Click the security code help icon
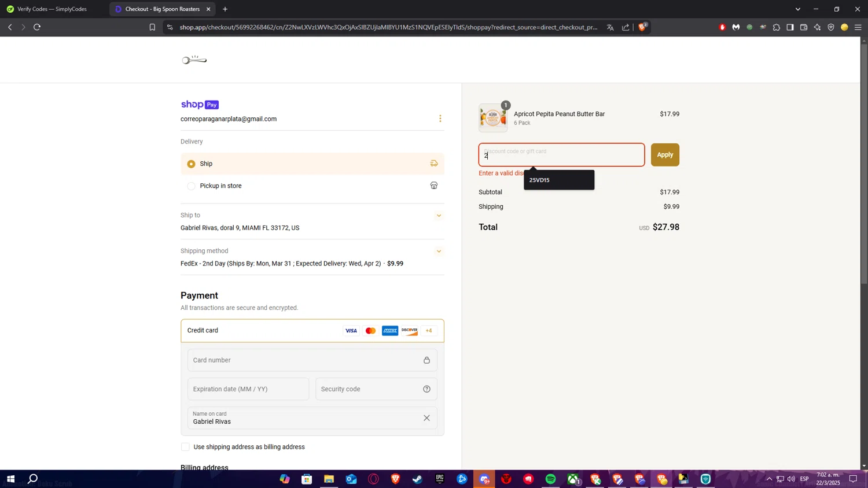This screenshot has width=868, height=488. tap(426, 389)
